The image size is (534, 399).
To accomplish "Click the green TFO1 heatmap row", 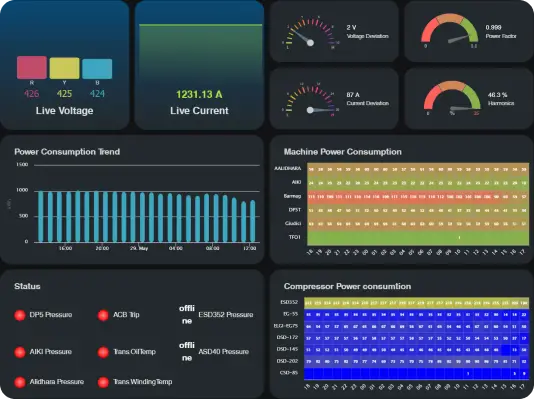I will pos(418,238).
